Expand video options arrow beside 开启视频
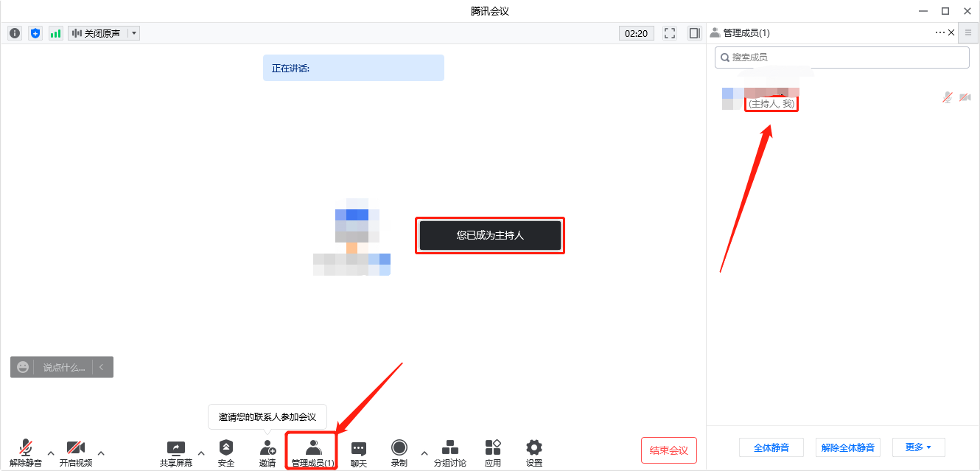 tap(101, 453)
